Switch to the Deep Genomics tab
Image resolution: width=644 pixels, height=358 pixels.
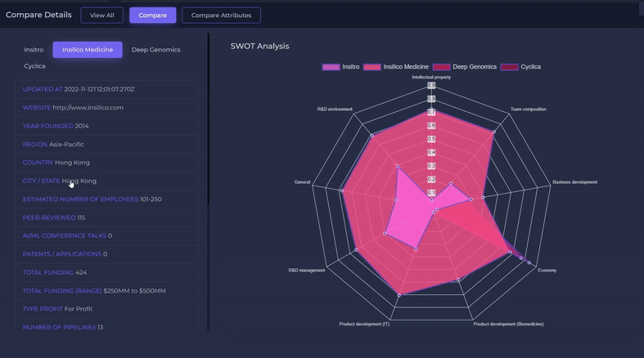point(155,50)
